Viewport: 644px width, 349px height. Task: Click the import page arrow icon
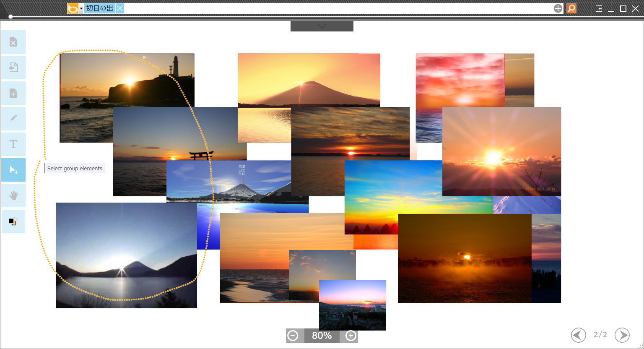coord(13,68)
